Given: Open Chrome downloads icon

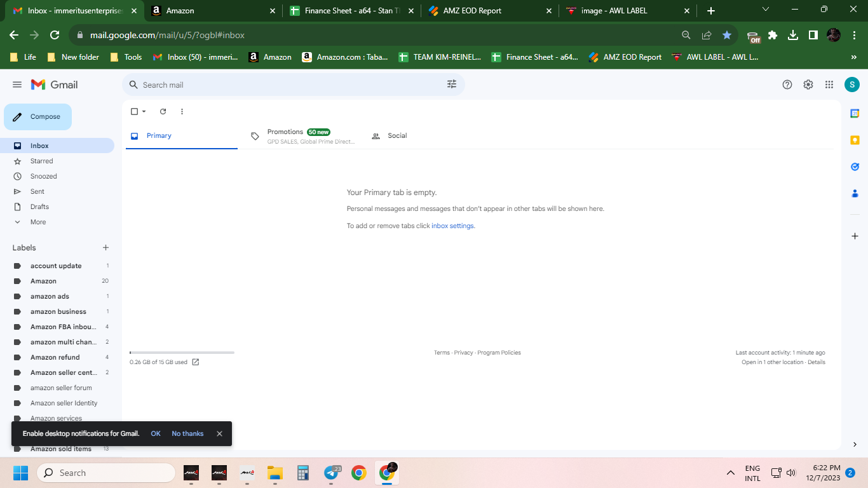Looking at the screenshot, I should pos(793,35).
